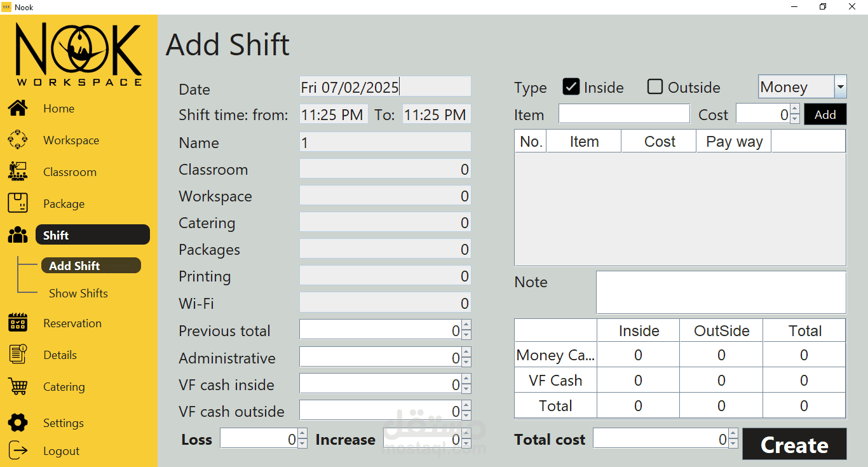Click the Catering shopping cart icon
The height and width of the screenshot is (467, 868).
tap(18, 386)
